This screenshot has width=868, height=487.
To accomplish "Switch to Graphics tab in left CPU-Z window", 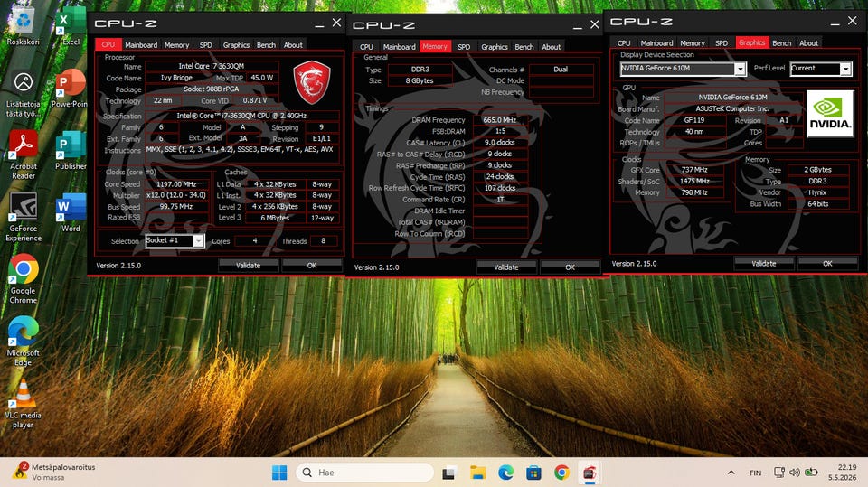I will pos(236,45).
